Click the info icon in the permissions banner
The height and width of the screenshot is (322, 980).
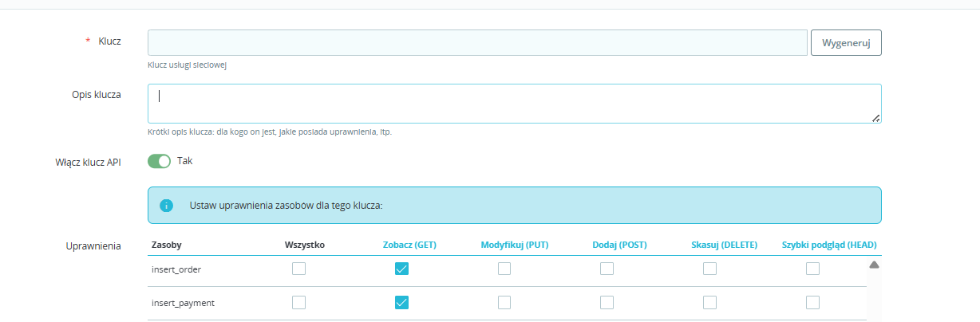166,206
